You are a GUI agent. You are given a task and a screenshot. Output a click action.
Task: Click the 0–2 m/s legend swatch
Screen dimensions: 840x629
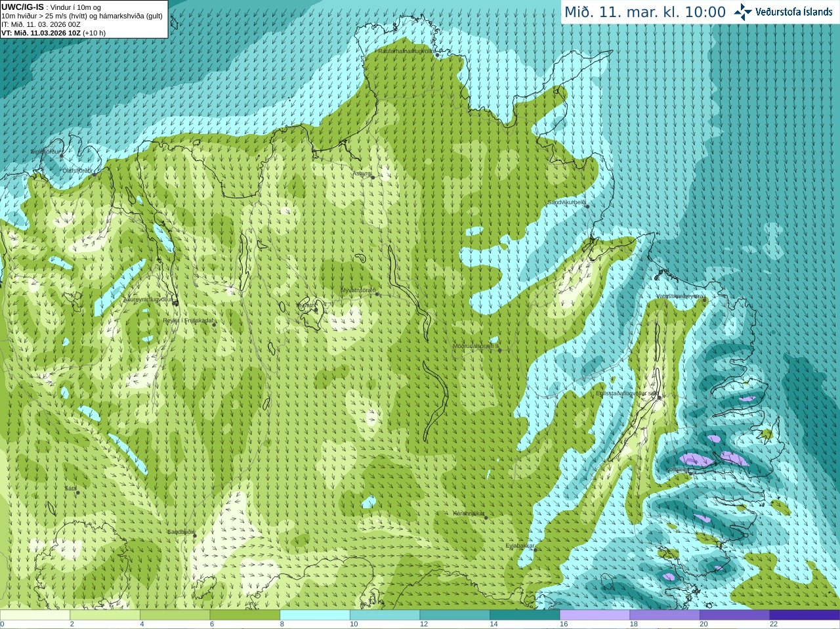tap(35, 615)
